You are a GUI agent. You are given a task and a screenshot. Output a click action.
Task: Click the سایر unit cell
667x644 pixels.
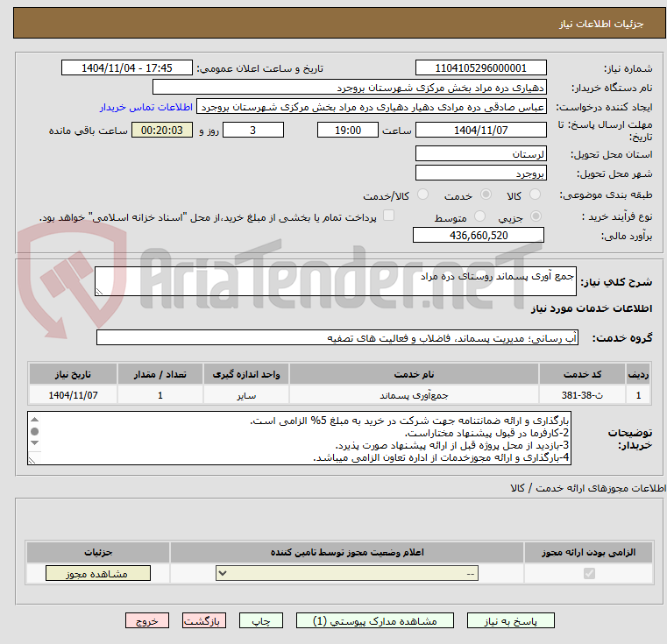click(246, 395)
